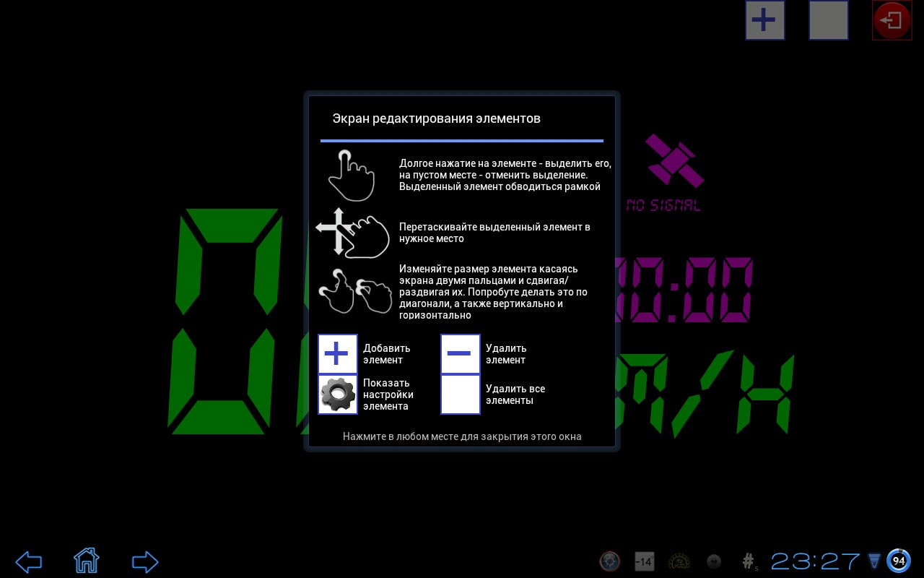Select the purple satellite NO SIGNAL widget
The height and width of the screenshot is (578, 924).
coord(673,173)
